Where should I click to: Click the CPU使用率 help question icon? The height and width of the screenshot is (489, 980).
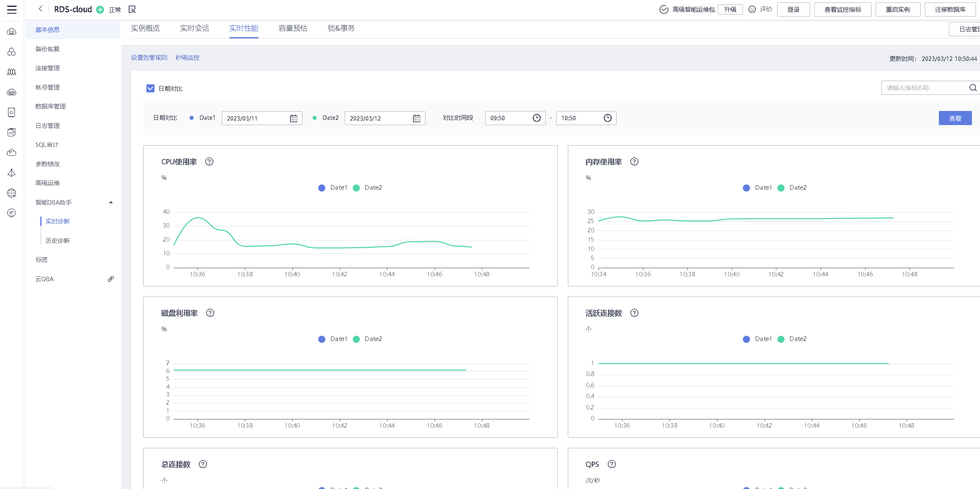(x=209, y=162)
